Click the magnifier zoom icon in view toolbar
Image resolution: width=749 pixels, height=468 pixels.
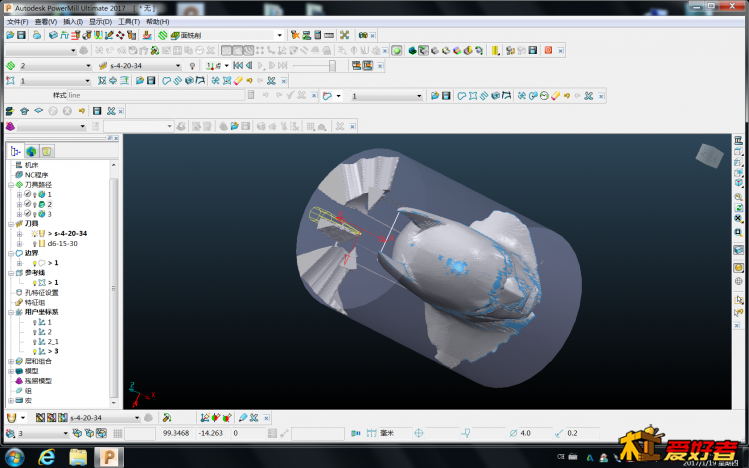tap(738, 197)
